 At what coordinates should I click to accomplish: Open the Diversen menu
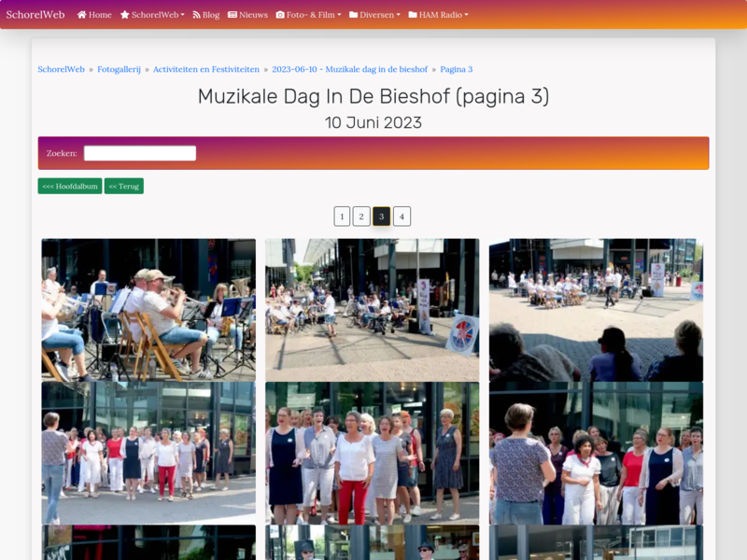[x=374, y=15]
